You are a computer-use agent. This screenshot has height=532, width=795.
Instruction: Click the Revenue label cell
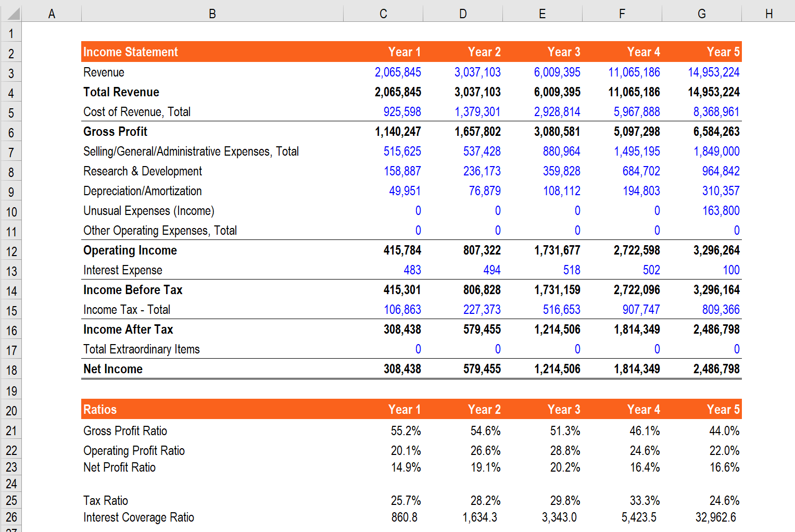tap(104, 72)
